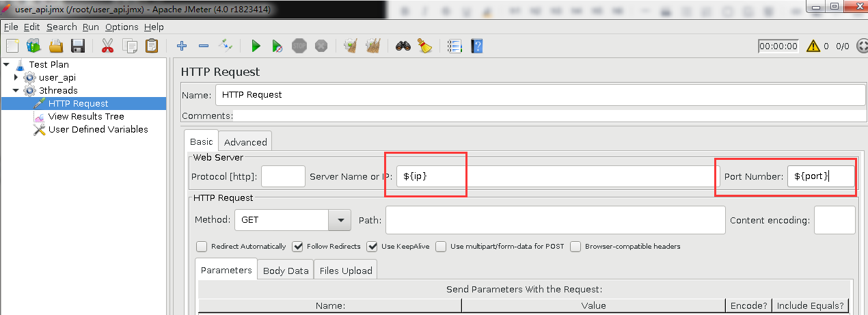Select the Files Upload tab
Viewport: 868px width, 315px height.
(346, 271)
